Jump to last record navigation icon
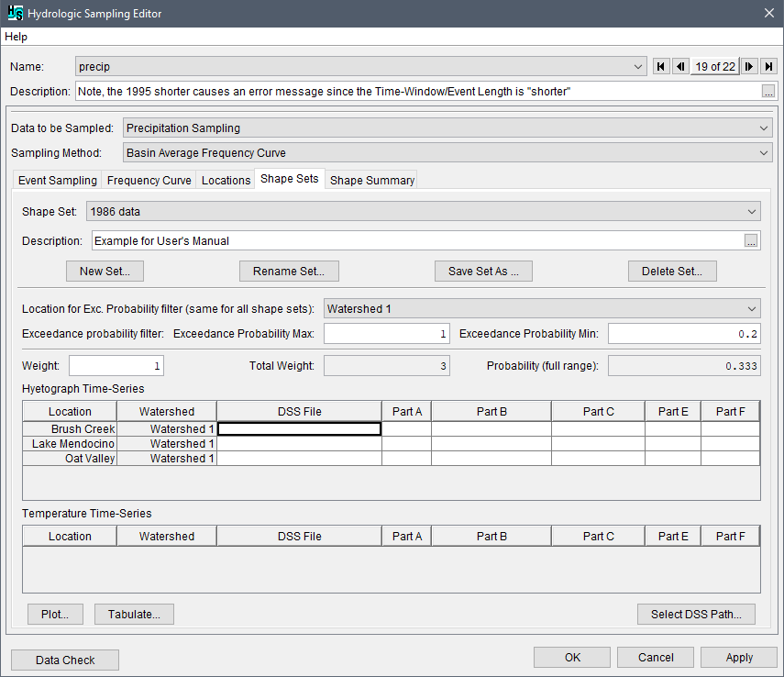Image resolution: width=784 pixels, height=677 pixels. [x=769, y=67]
